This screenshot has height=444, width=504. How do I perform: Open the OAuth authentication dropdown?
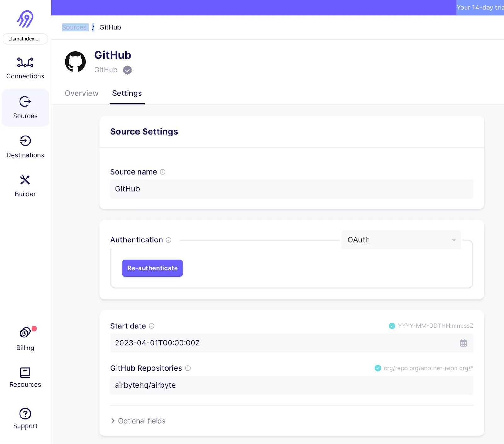(401, 240)
